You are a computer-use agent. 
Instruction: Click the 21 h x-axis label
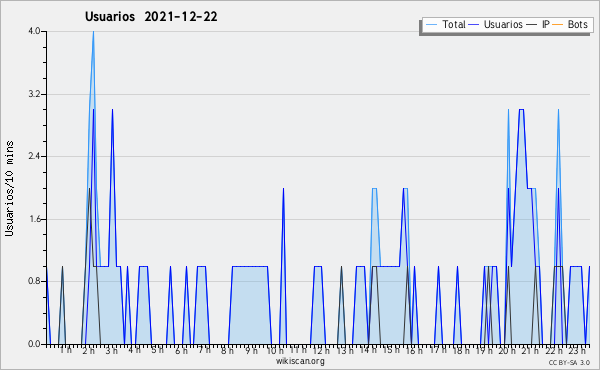click(530, 351)
